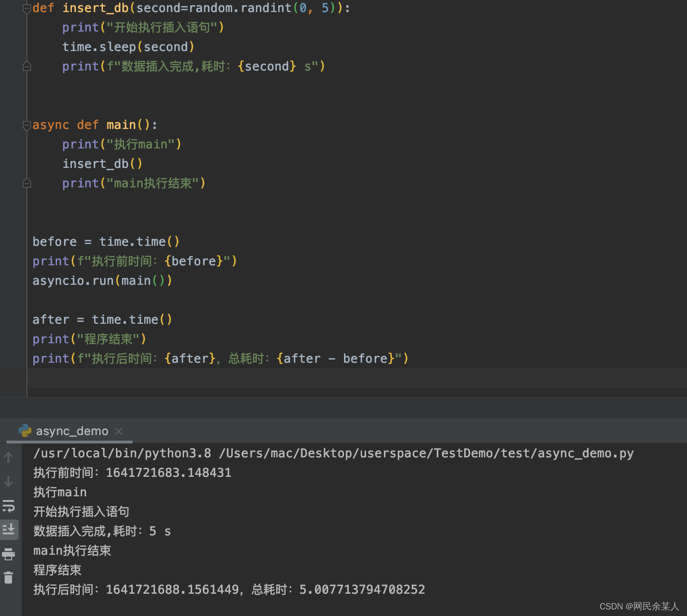687x616 pixels.
Task: Click fold end marker of main function
Action: pos(27,183)
